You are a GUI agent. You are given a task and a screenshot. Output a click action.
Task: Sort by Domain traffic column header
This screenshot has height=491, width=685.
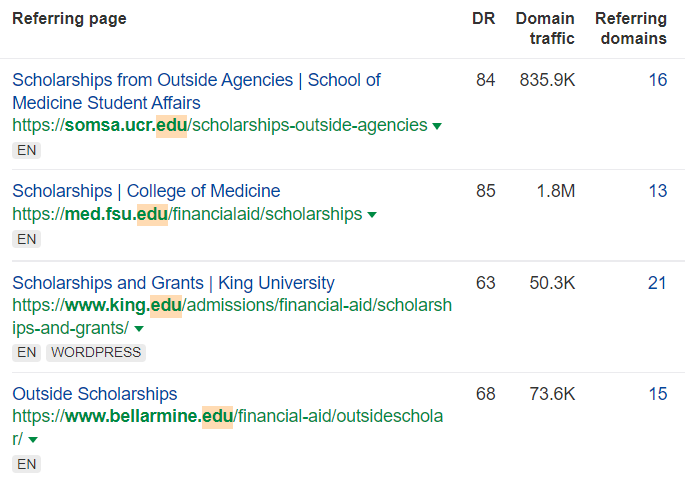545,28
